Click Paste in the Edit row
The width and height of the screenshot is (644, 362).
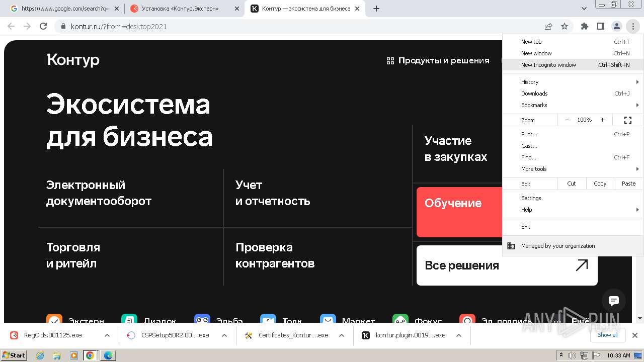[629, 184]
